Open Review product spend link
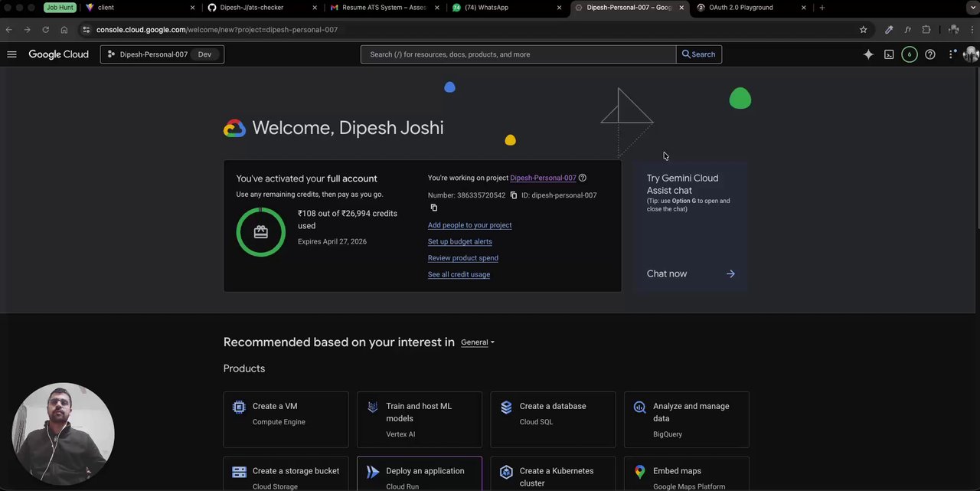 coord(462,258)
